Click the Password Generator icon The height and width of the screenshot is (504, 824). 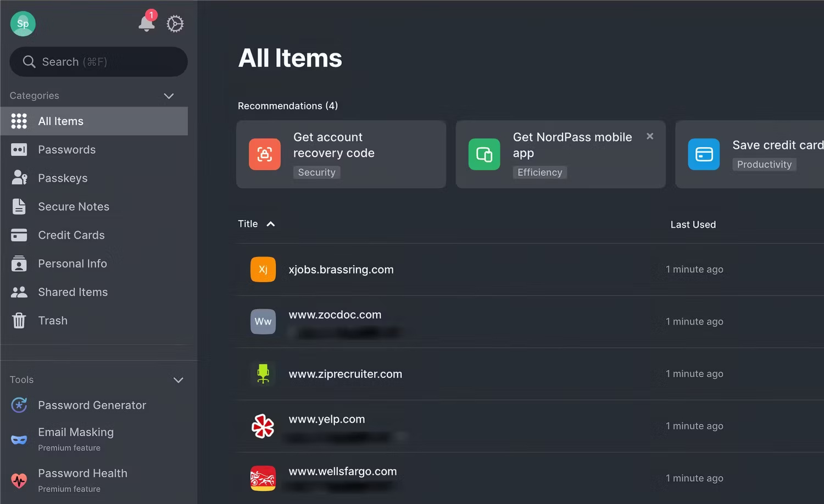point(19,405)
